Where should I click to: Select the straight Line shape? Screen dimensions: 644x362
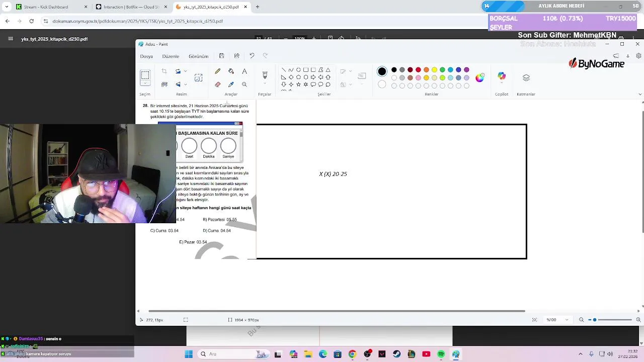[x=284, y=70]
